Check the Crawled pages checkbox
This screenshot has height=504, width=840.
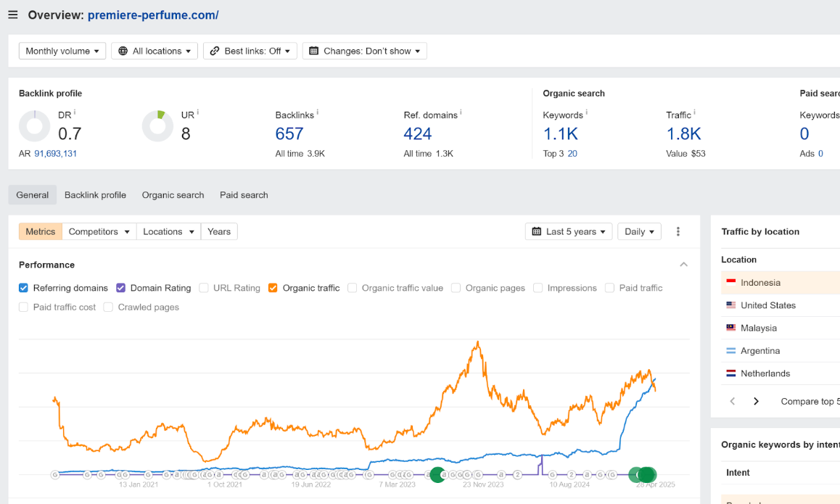[x=108, y=307]
